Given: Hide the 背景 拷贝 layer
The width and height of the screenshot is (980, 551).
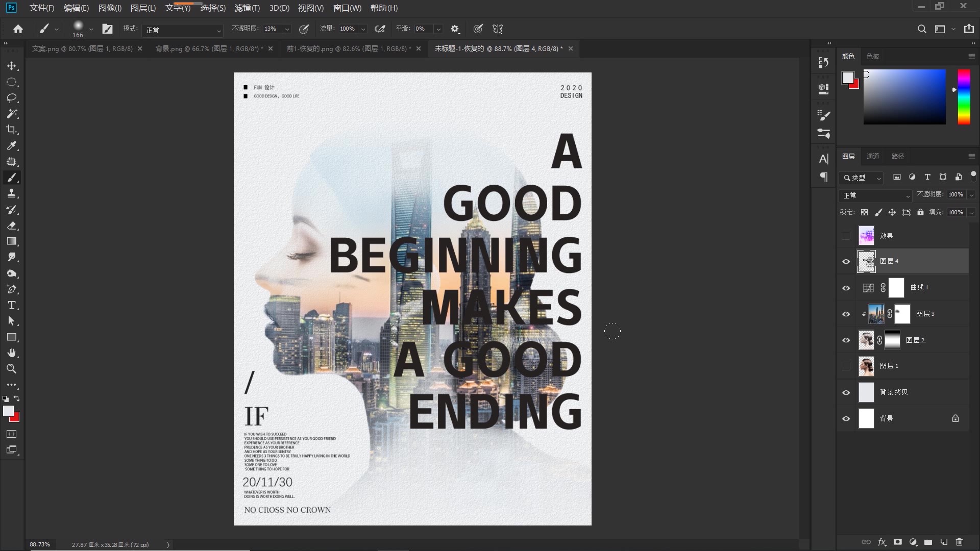Looking at the screenshot, I should pyautogui.click(x=846, y=392).
